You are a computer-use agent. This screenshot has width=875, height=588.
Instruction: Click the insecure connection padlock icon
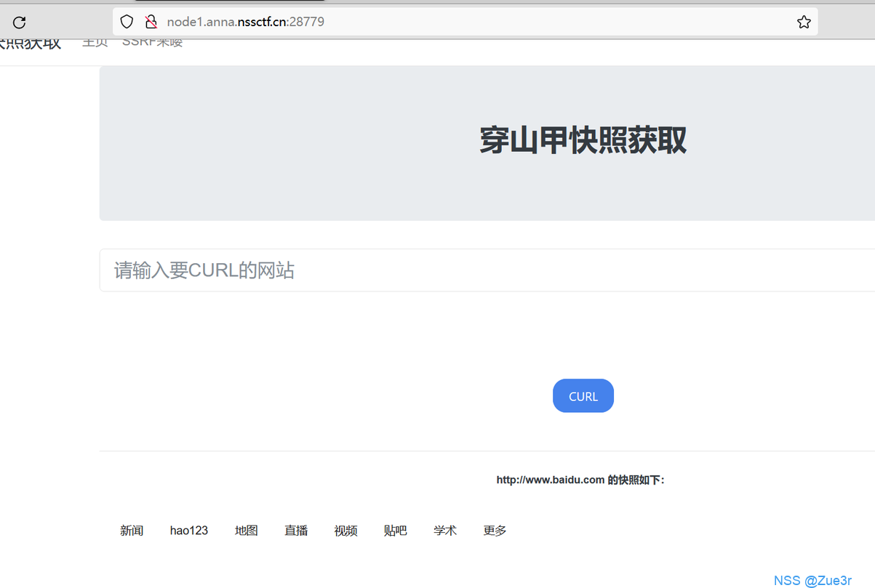pyautogui.click(x=151, y=22)
